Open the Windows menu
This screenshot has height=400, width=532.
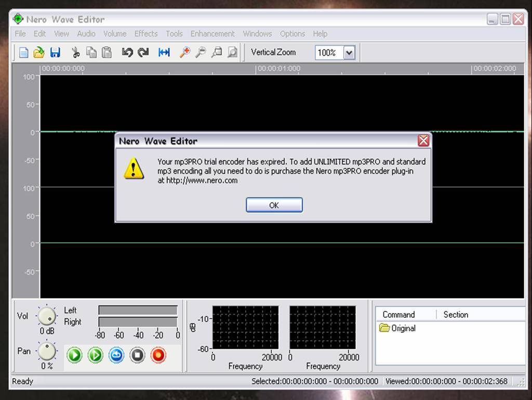click(x=257, y=34)
